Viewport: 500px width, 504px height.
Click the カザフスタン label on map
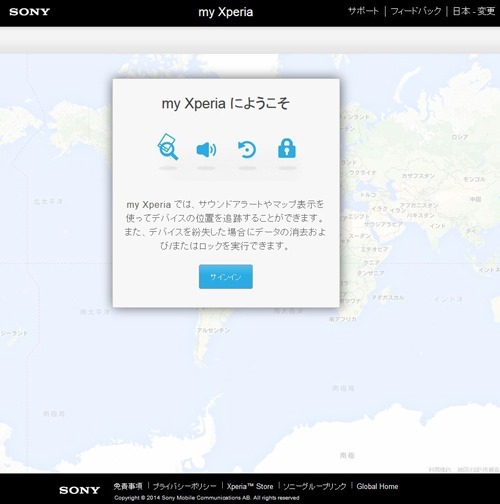(x=418, y=176)
